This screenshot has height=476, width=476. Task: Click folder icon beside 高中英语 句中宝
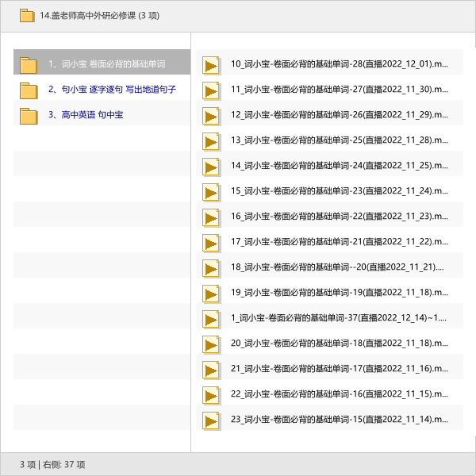coord(29,116)
